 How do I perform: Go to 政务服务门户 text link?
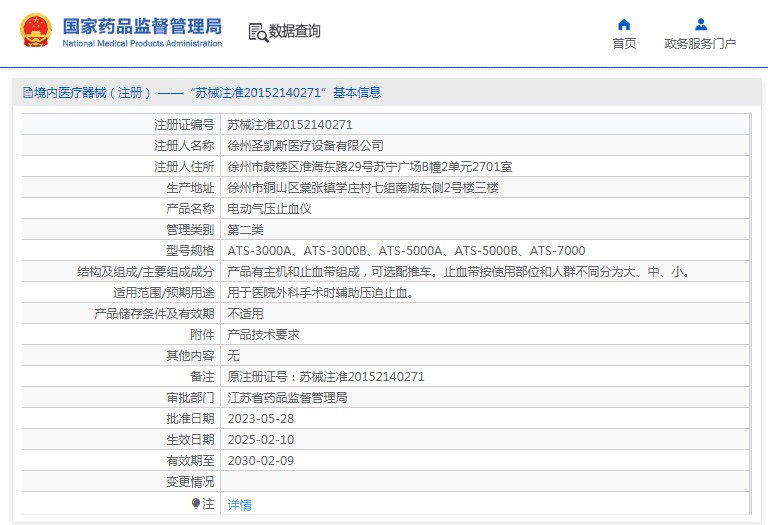(700, 44)
